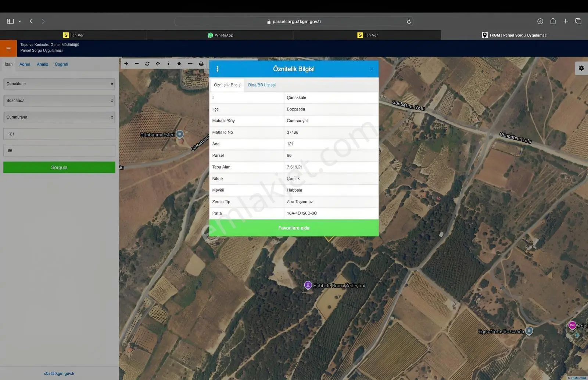Open a new Safari tab
Image resolution: width=588 pixels, height=380 pixels.
pos(566,21)
